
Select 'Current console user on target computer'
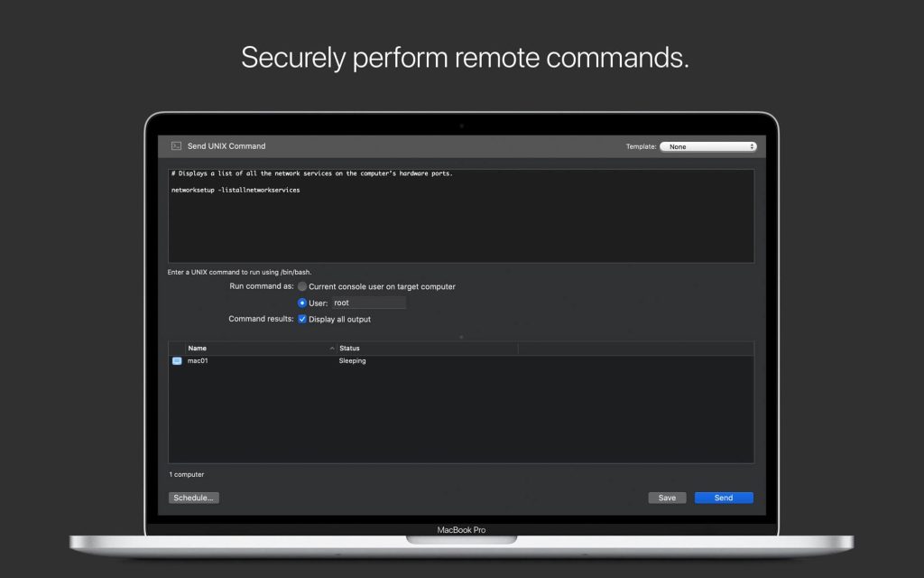(x=302, y=286)
